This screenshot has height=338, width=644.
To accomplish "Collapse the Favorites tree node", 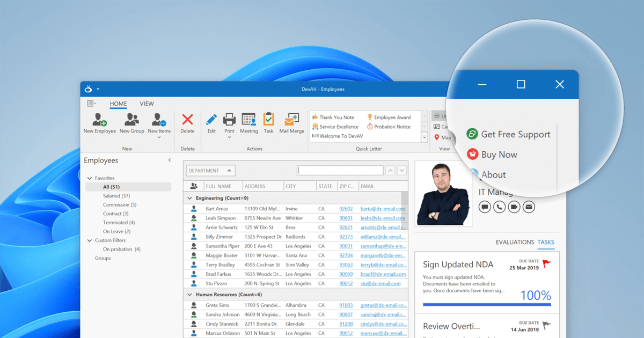I will point(90,178).
